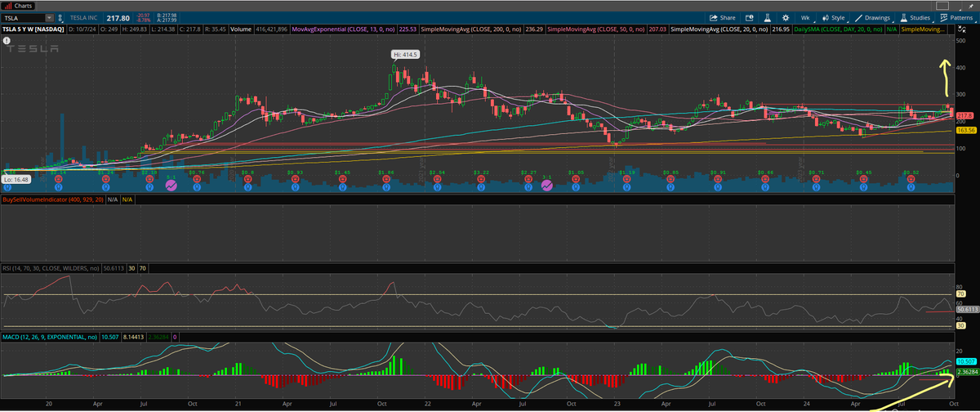The image size is (980, 412).
Task: Click the truncated SimpleMoving... label
Action: click(x=923, y=29)
